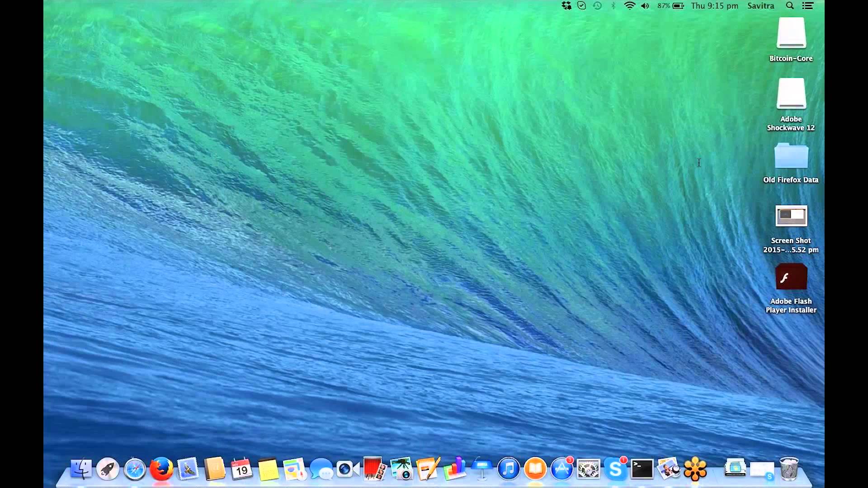Click the Spotlight search magnifier
868x488 pixels.
pos(790,6)
